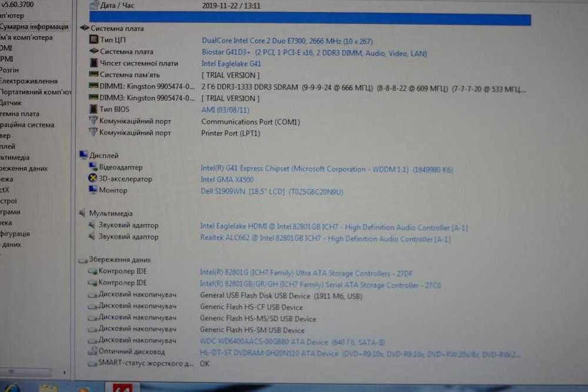
Task: Select Сумарна інформація in the left tree
Action: [34, 26]
